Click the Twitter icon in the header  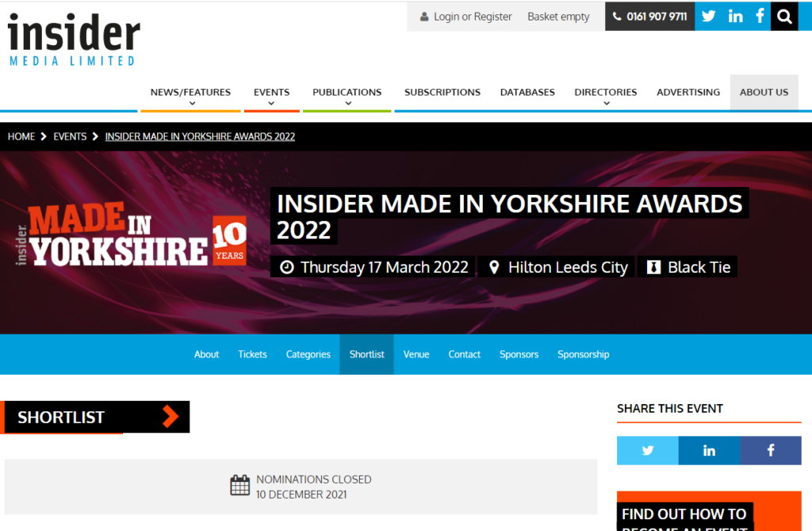(708, 16)
